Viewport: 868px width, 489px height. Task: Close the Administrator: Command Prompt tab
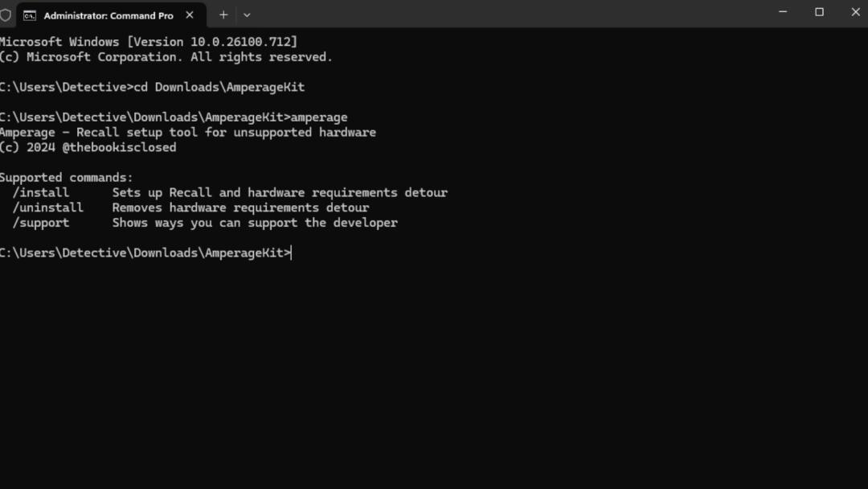tap(190, 14)
